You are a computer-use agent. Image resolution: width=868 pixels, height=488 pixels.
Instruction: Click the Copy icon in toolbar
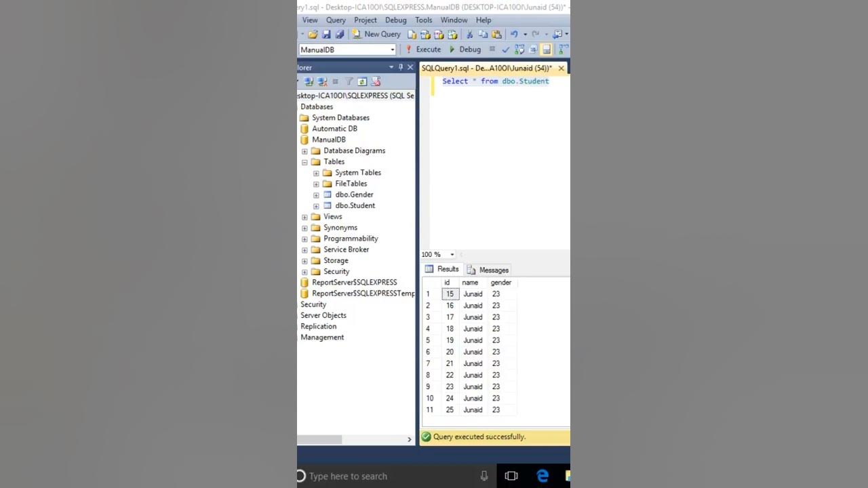[483, 35]
